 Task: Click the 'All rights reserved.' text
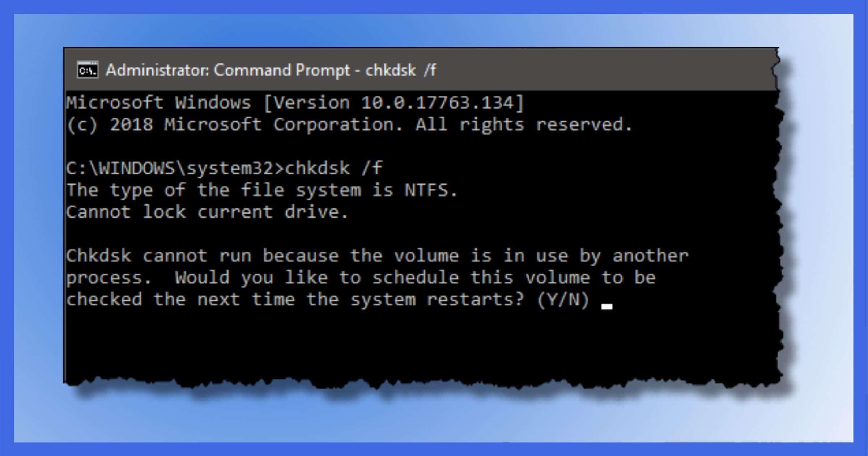coord(523,125)
